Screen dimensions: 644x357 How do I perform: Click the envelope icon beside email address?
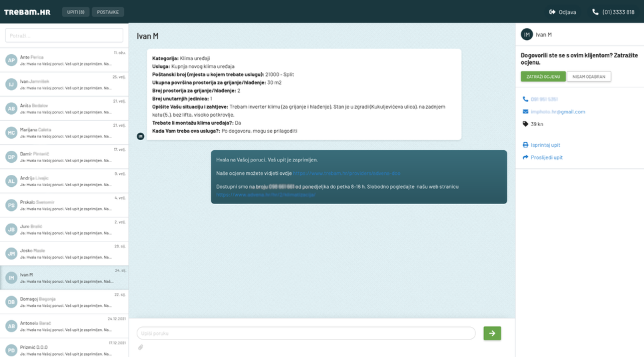[525, 111]
